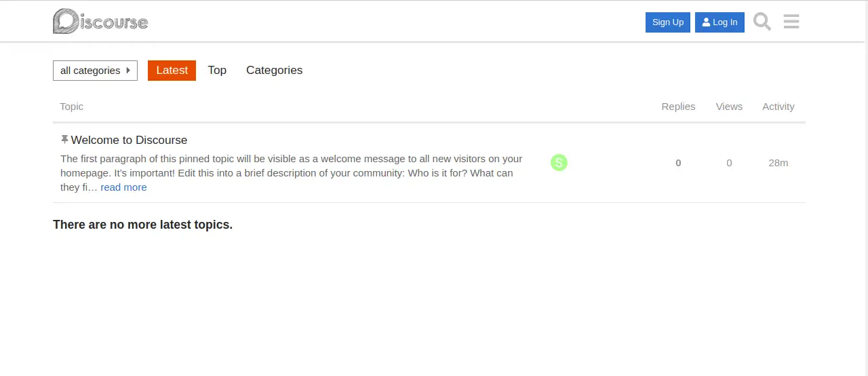Open the hamburger menu icon

point(791,22)
